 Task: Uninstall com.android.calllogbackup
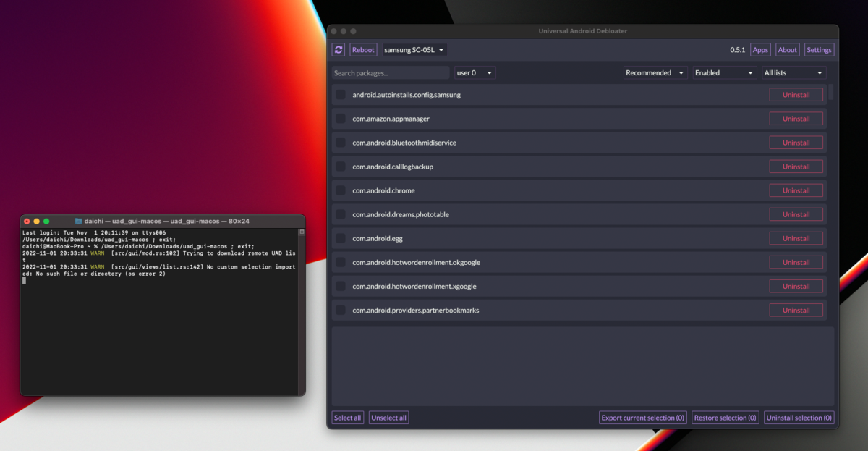tap(796, 167)
